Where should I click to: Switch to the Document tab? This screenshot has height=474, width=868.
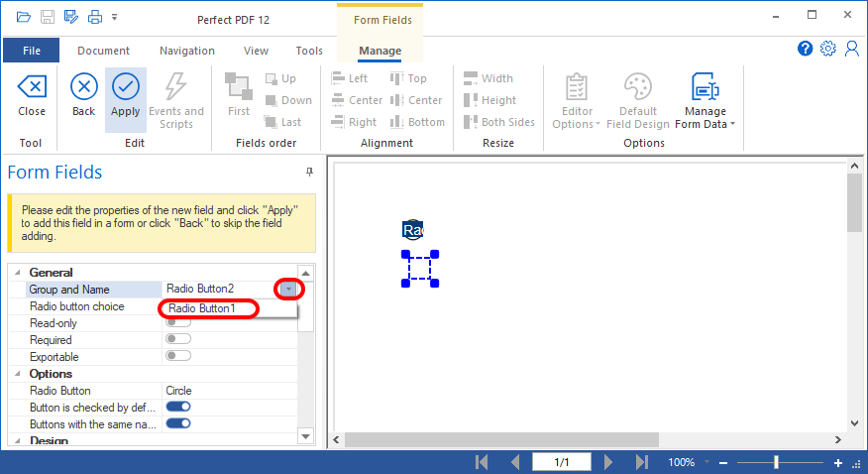click(103, 51)
